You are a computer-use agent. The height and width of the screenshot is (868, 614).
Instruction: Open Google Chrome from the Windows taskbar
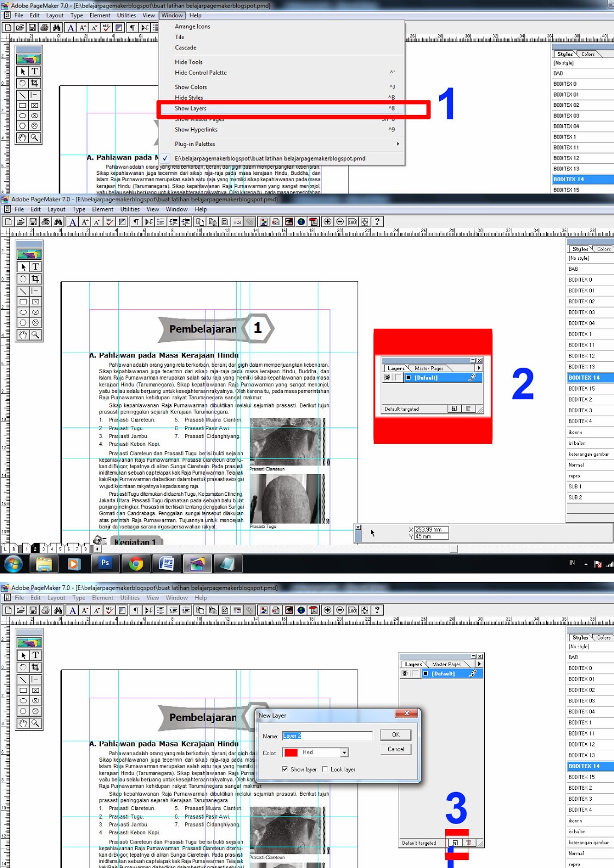[x=136, y=564]
